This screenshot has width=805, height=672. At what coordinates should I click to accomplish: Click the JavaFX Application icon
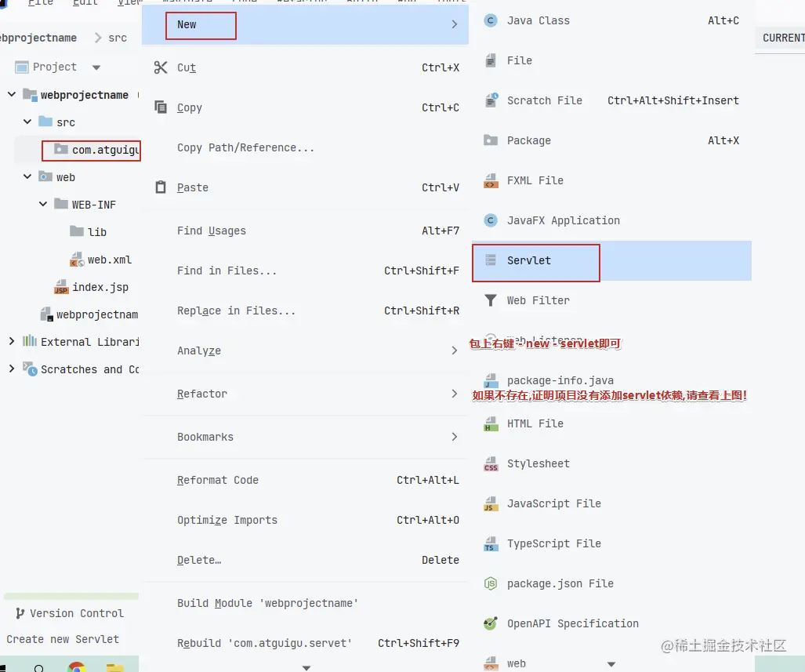(491, 220)
